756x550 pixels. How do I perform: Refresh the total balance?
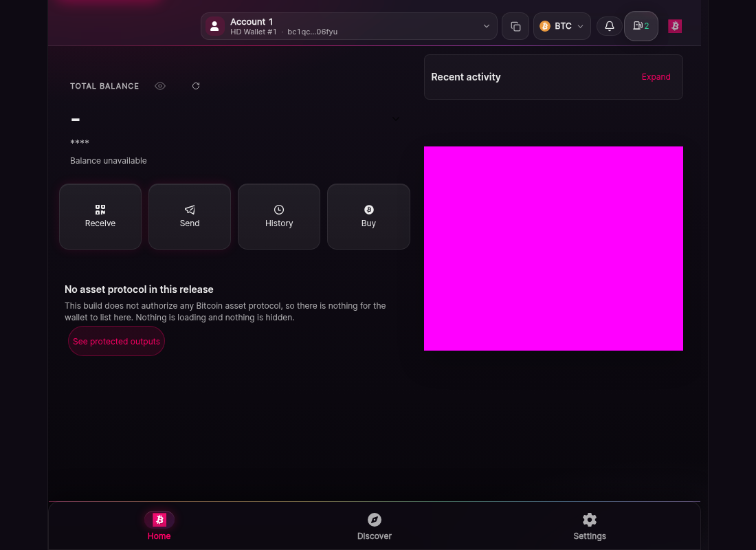tap(196, 86)
